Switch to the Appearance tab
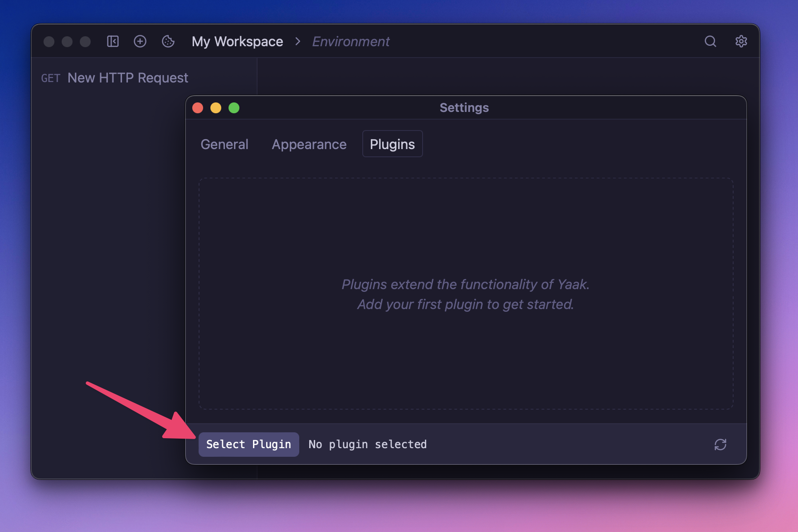798x532 pixels. click(309, 144)
